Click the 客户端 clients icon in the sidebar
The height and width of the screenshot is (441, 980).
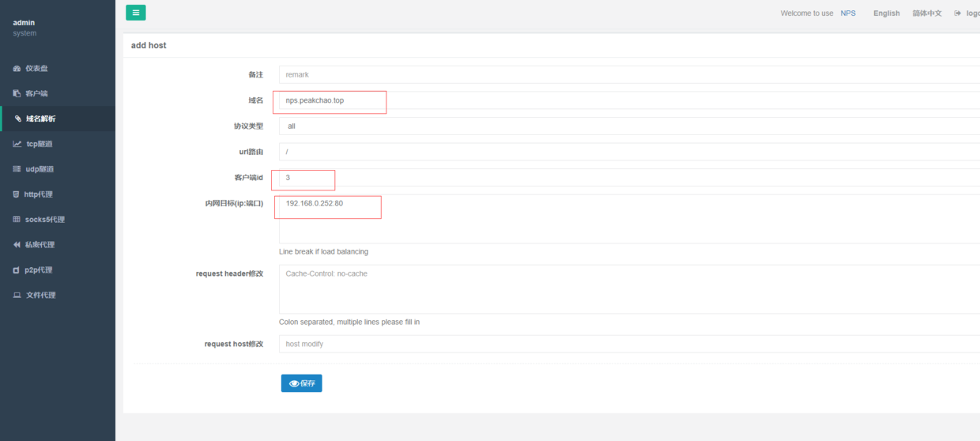[17, 93]
